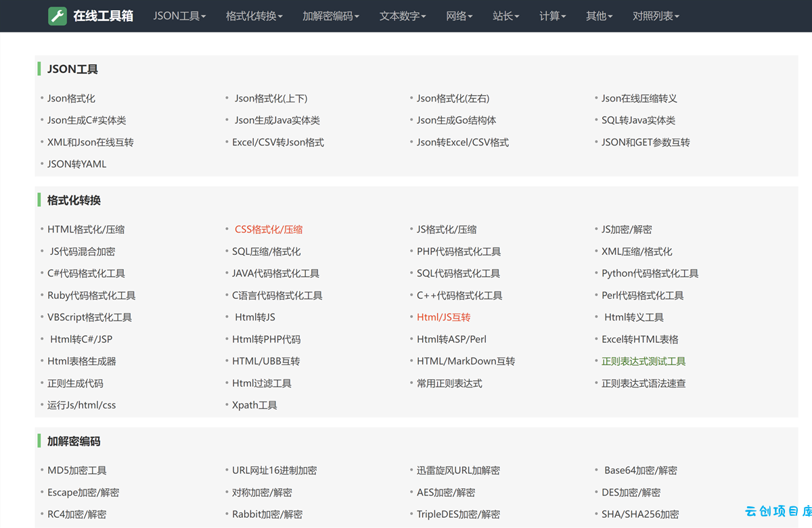Open the red CSS格式化/压缩 link
812x528 pixels.
click(x=269, y=230)
